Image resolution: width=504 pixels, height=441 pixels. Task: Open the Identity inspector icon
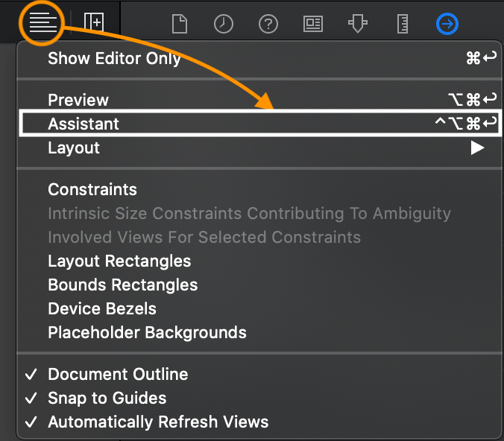tap(313, 24)
